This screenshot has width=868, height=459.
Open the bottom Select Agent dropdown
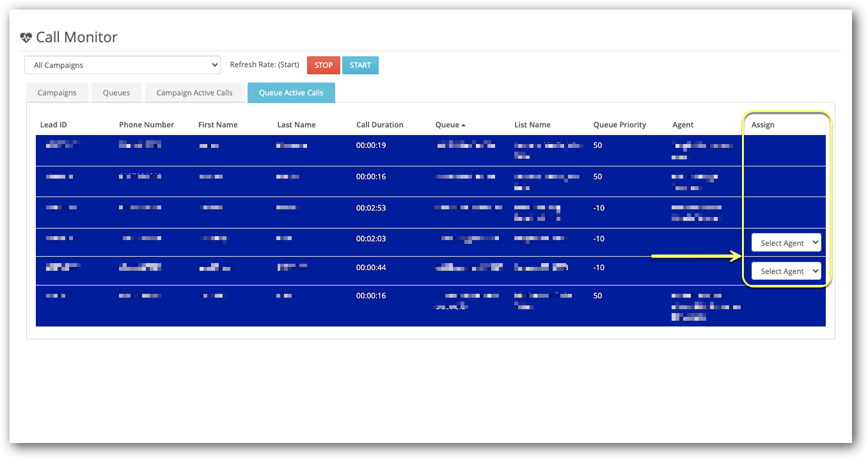pos(786,271)
